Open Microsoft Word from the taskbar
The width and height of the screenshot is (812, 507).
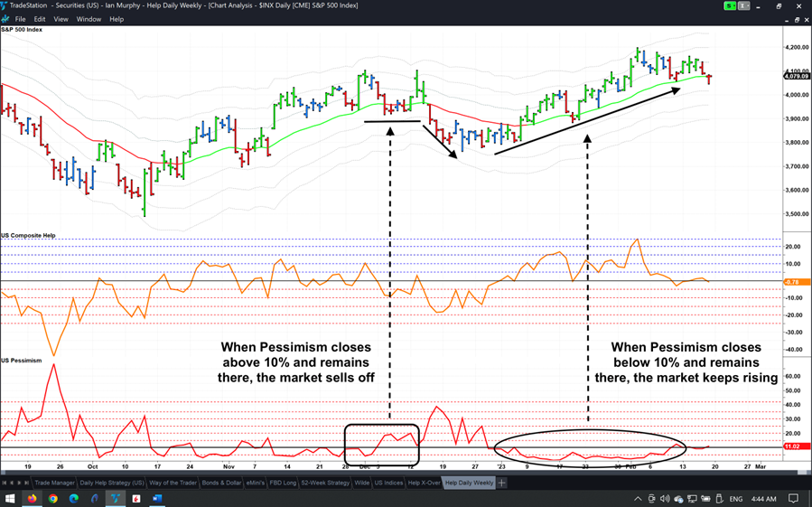click(x=156, y=498)
